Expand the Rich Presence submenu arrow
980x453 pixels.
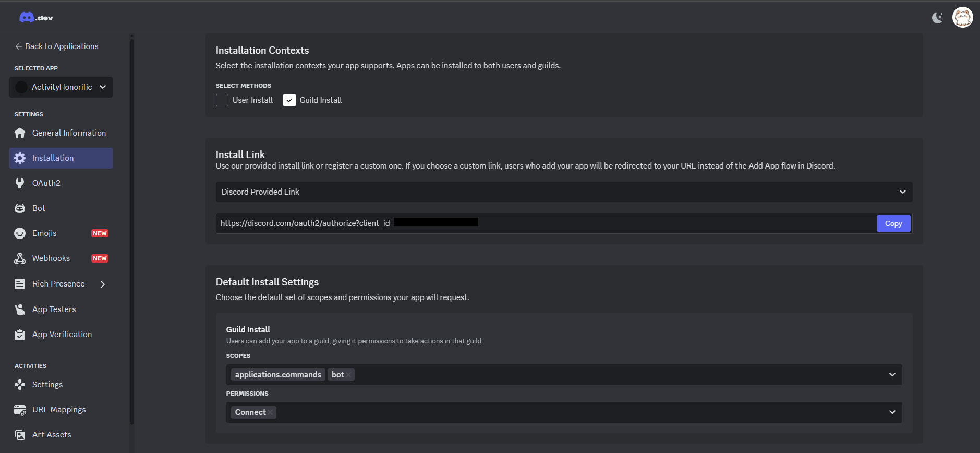(x=103, y=284)
